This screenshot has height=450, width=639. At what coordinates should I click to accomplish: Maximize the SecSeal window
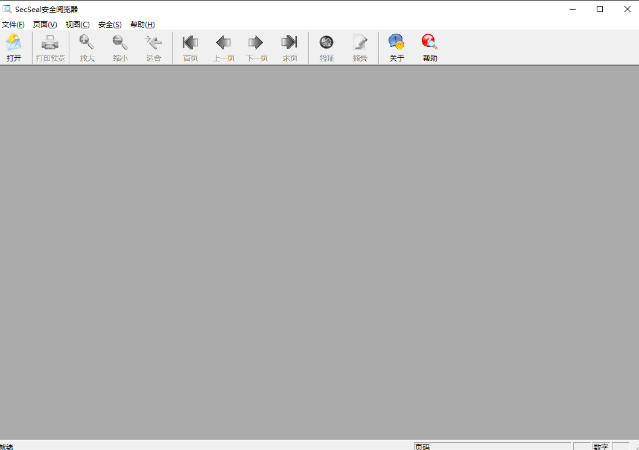pos(599,9)
